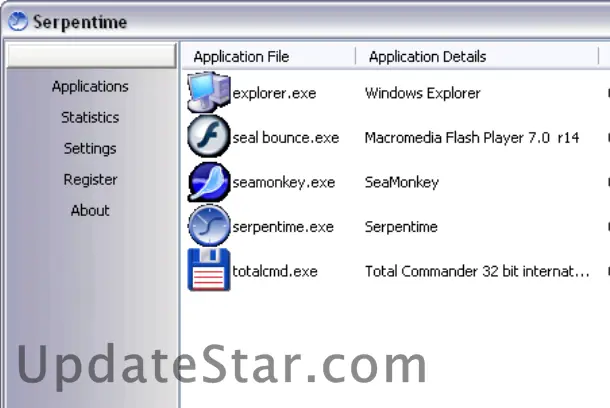Select the seamonkey.exe file name

tap(284, 182)
